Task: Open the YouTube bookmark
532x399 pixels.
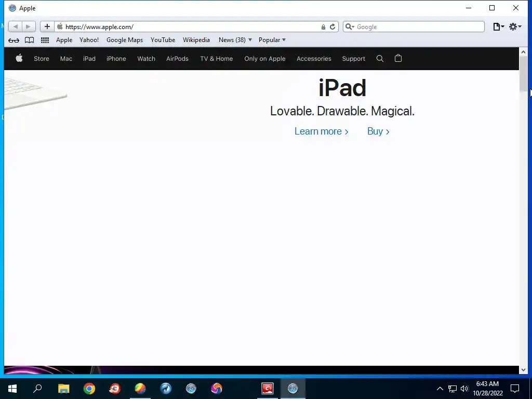Action: 163,40
